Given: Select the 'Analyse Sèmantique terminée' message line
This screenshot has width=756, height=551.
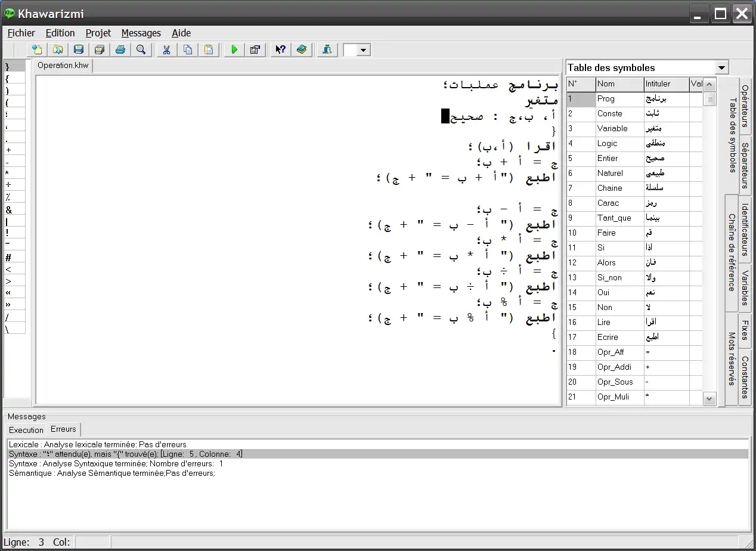Looking at the screenshot, I should point(377,473).
